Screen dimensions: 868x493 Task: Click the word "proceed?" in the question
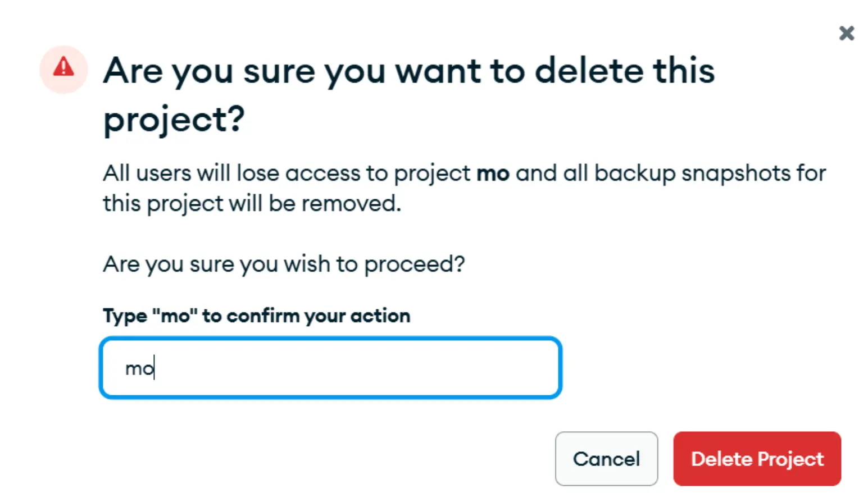click(x=415, y=264)
